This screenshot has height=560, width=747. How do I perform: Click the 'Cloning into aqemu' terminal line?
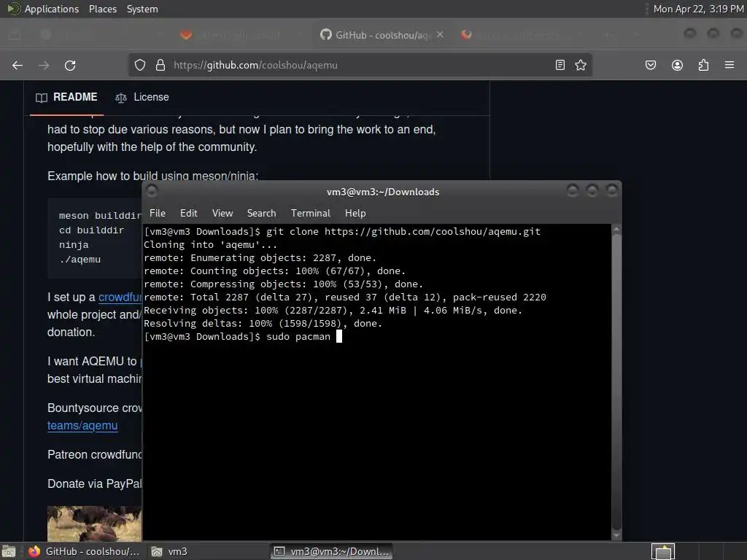(x=210, y=245)
